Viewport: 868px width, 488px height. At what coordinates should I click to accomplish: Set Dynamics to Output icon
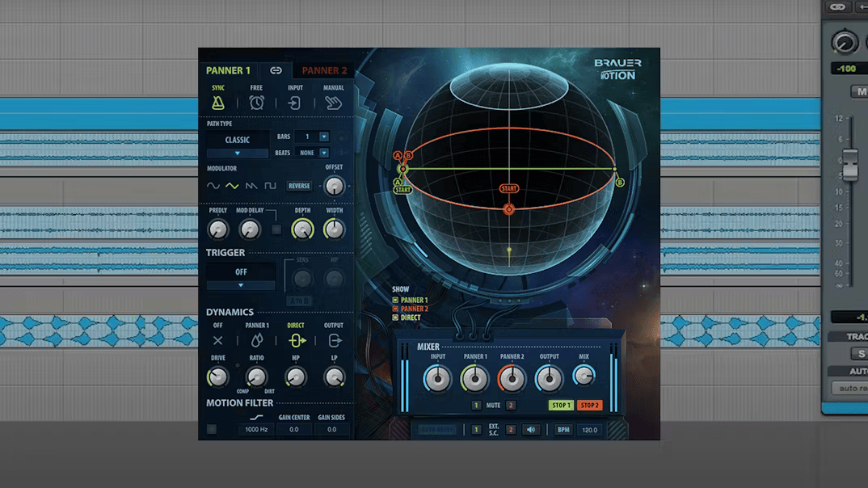coord(335,341)
